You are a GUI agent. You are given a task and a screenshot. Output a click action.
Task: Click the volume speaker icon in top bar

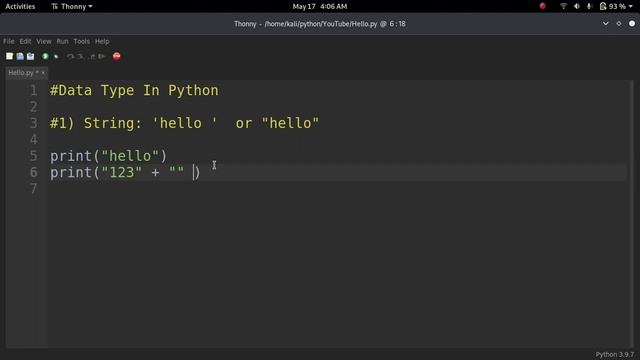point(577,6)
